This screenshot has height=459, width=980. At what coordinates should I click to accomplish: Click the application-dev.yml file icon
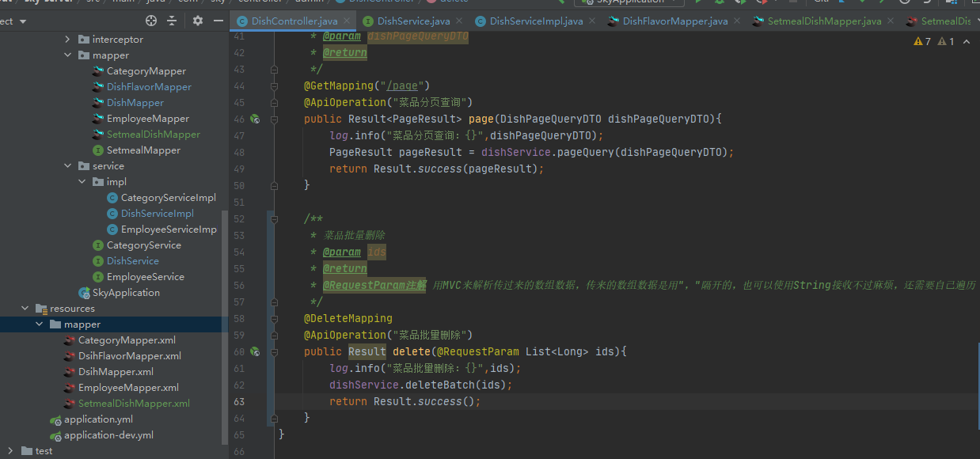(55, 435)
